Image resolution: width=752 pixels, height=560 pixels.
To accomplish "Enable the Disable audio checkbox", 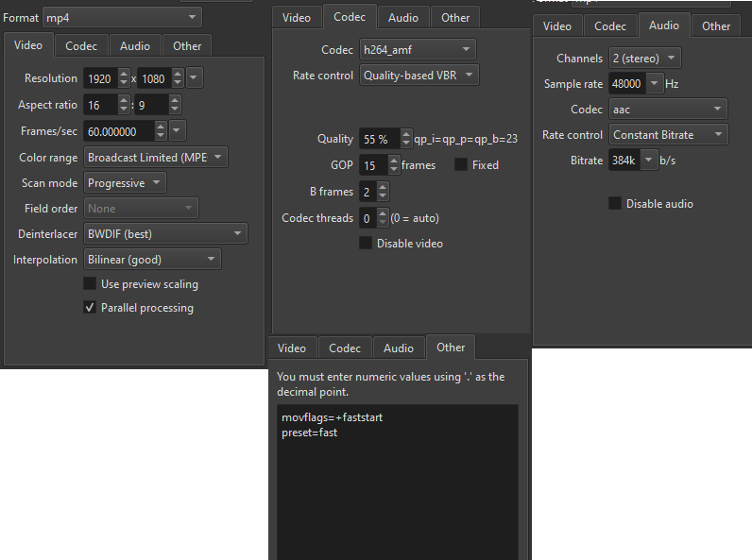I will pos(615,203).
